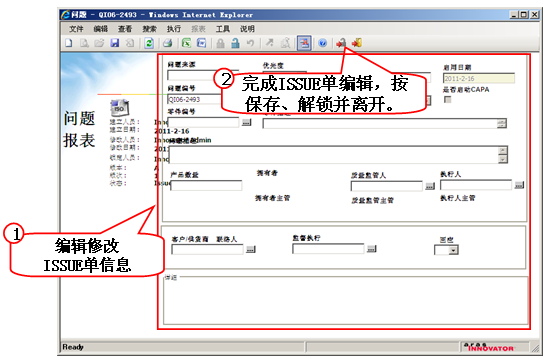Click the blue Unlock padlock icon
The height and width of the screenshot is (361, 557).
235,43
